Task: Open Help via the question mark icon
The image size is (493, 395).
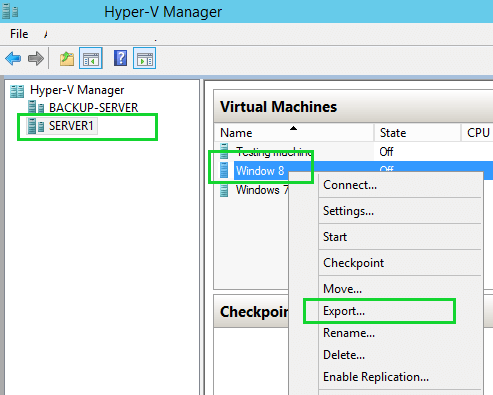Action: pos(120,58)
